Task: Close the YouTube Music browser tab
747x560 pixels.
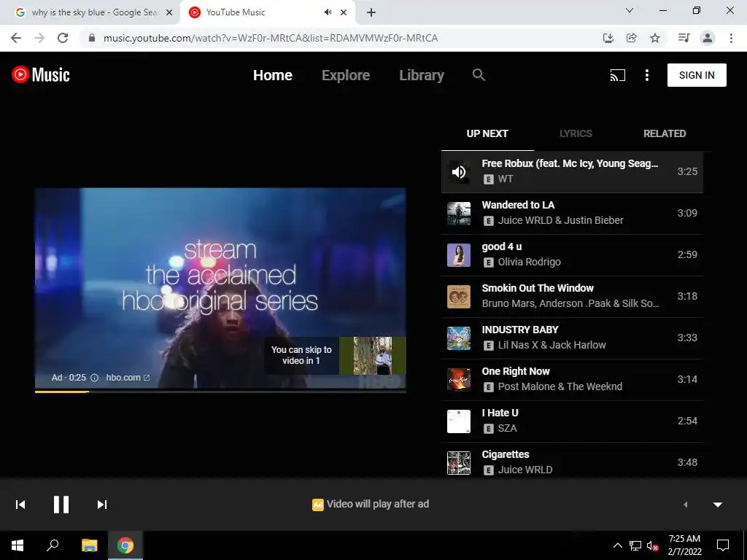Action: click(x=344, y=13)
